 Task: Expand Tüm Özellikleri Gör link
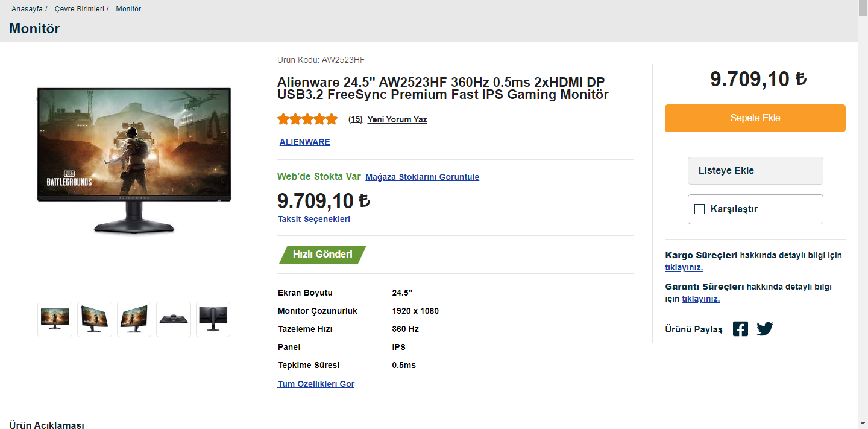pyautogui.click(x=316, y=384)
